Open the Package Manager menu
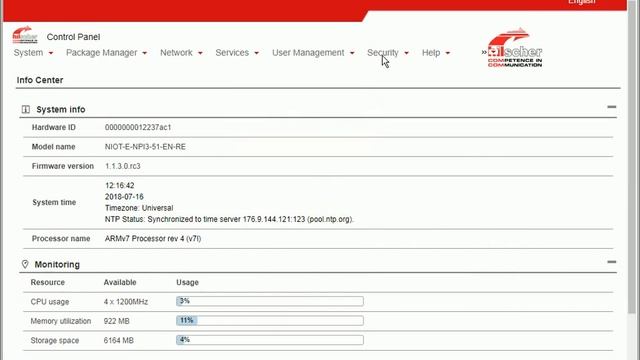This screenshot has height=360, width=640. (102, 53)
